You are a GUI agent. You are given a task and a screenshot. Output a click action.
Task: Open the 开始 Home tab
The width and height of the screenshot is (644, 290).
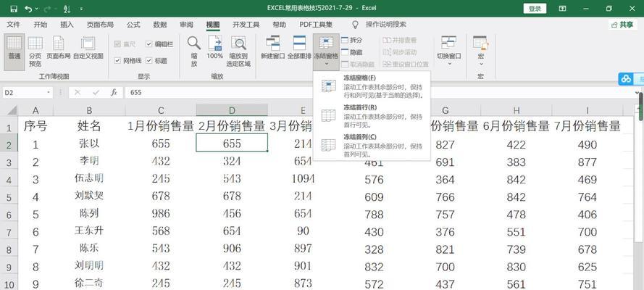tap(41, 25)
